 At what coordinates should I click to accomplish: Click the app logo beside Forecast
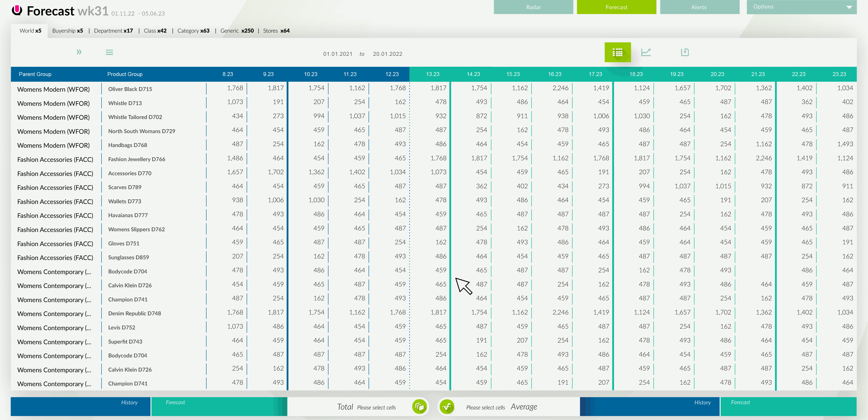click(x=17, y=10)
